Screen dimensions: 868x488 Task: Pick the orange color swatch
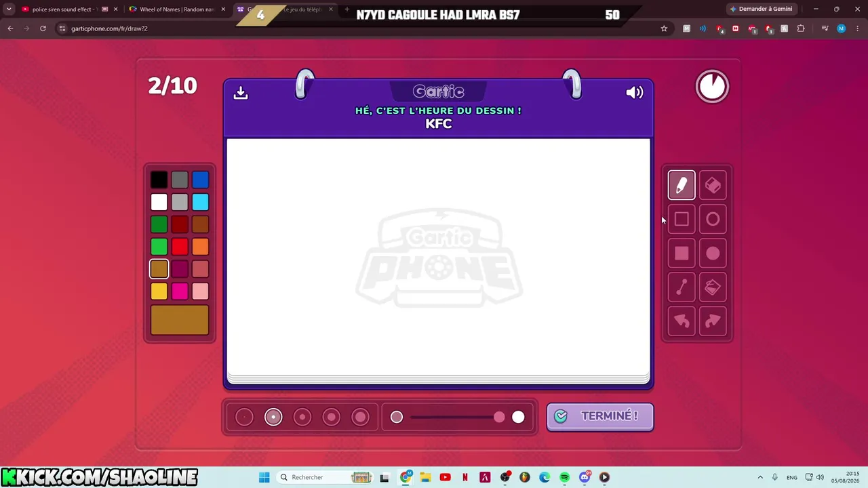coord(200,247)
